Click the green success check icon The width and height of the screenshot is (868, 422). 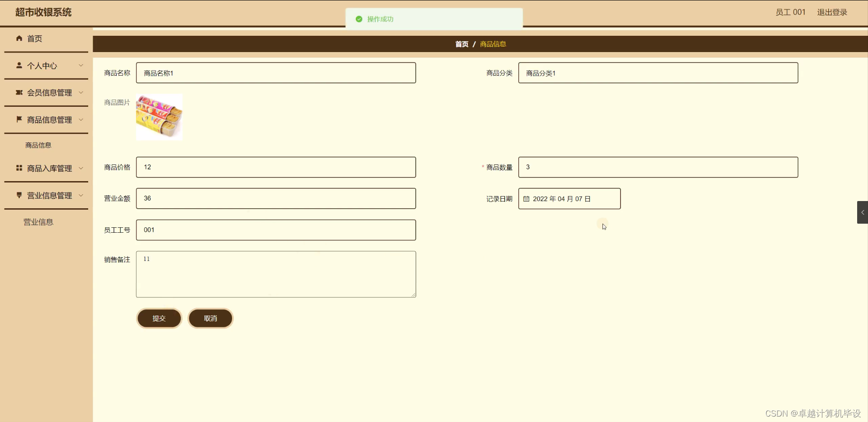click(359, 19)
